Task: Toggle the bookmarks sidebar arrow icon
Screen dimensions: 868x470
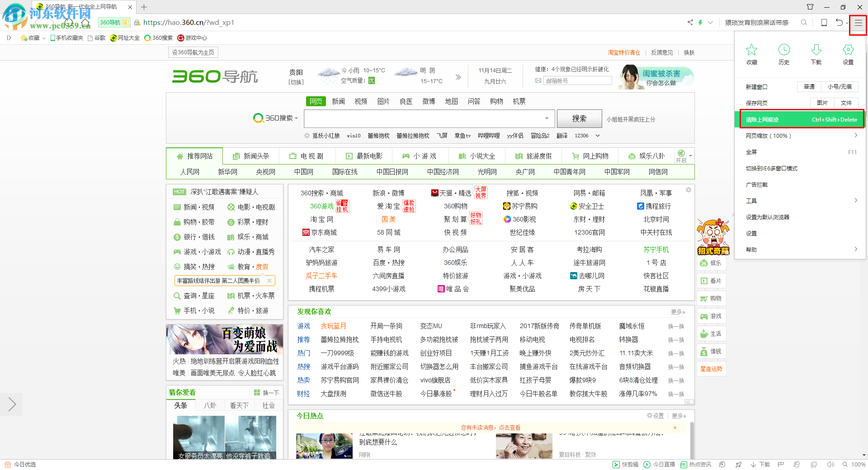Action: (9, 38)
